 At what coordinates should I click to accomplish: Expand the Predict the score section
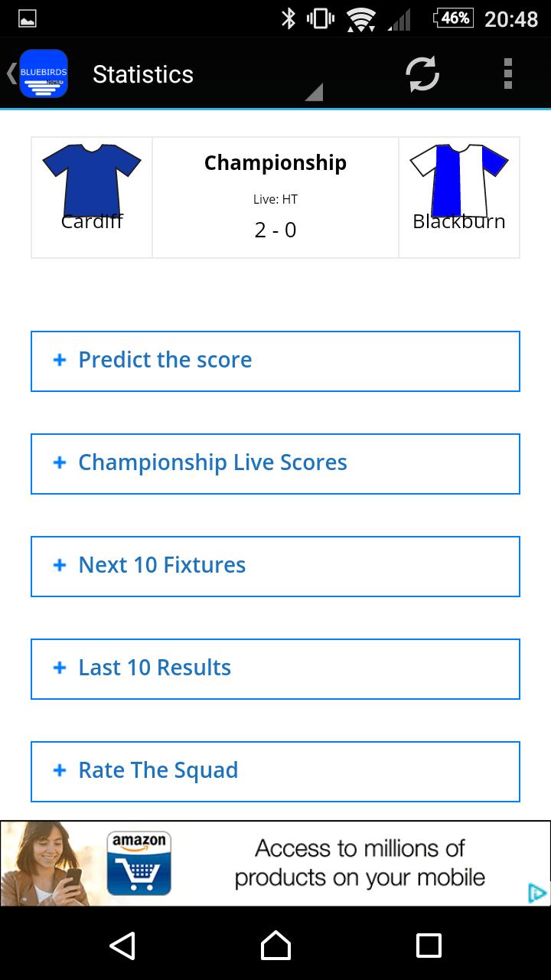pos(275,361)
